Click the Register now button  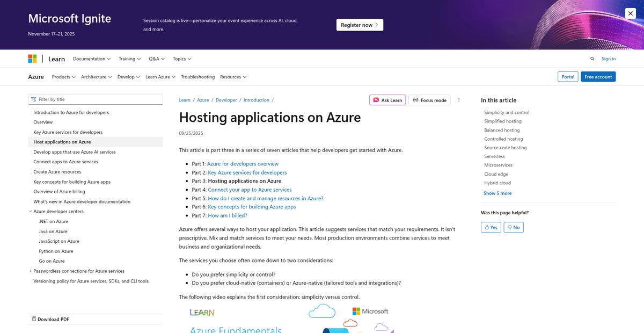[360, 25]
